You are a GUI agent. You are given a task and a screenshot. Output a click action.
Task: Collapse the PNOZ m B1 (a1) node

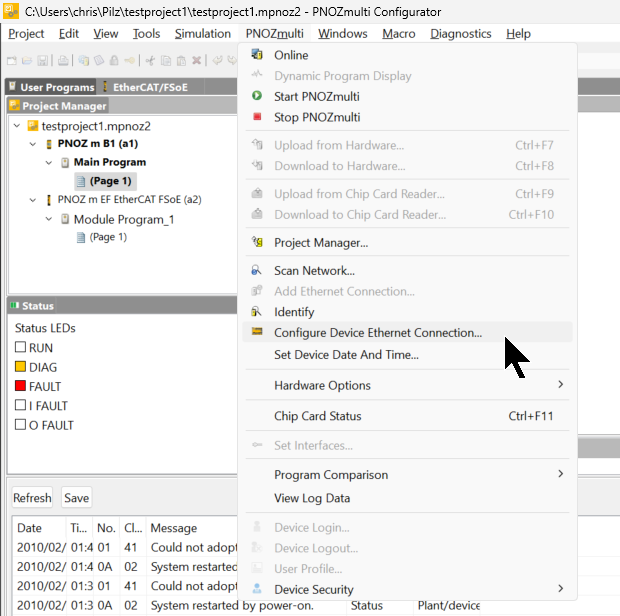[x=33, y=144]
